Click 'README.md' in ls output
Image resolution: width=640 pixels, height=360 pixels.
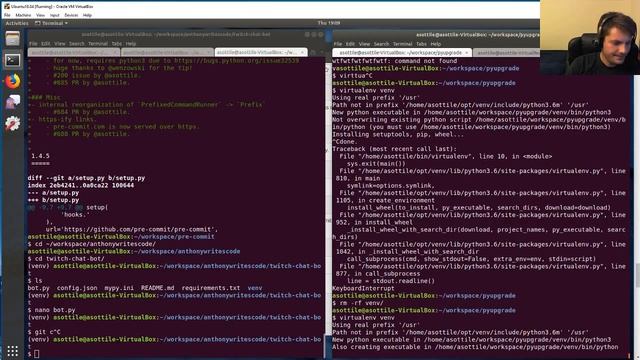(158, 288)
